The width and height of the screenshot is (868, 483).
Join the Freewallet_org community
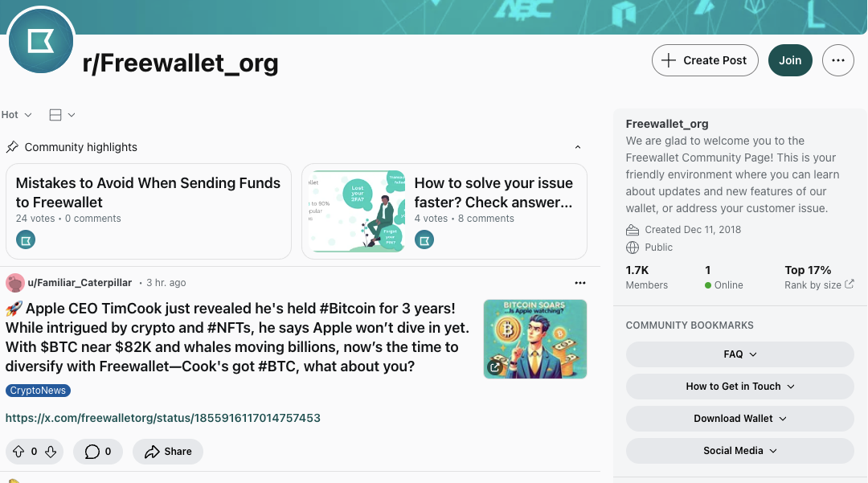click(790, 60)
